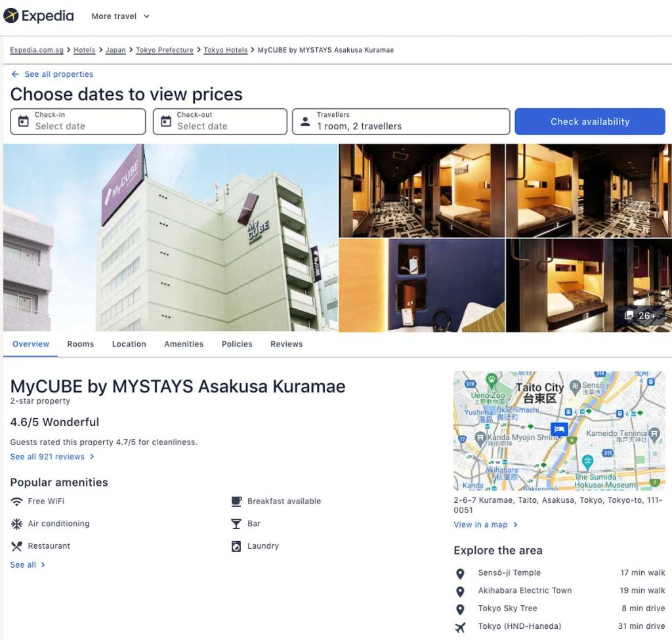The height and width of the screenshot is (640, 672).
Task: Click the Travellers person icon
Action: coord(305,121)
